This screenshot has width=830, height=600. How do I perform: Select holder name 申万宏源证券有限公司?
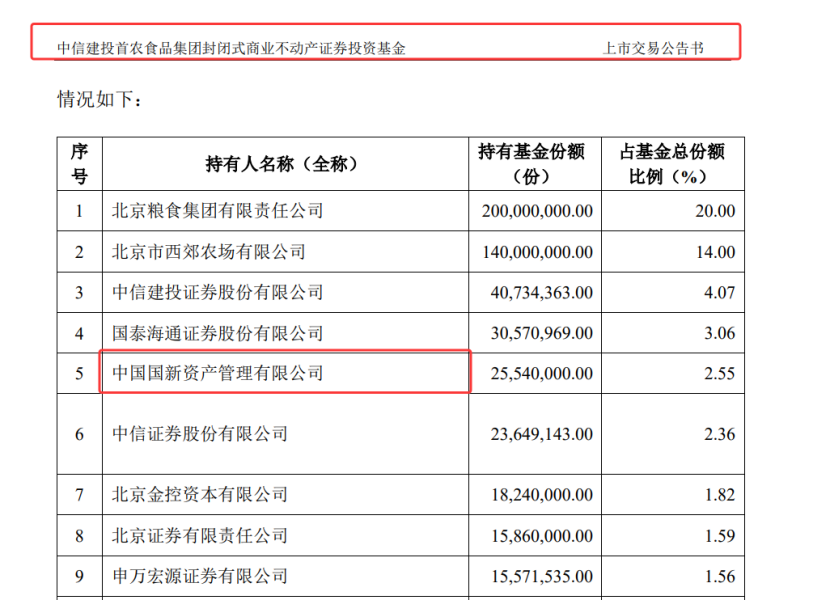coord(200,576)
